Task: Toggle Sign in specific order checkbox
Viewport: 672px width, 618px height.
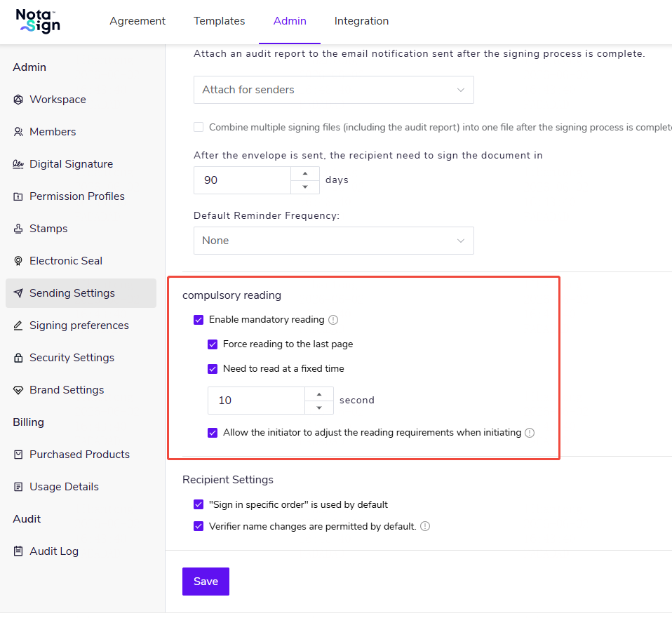Action: click(199, 504)
